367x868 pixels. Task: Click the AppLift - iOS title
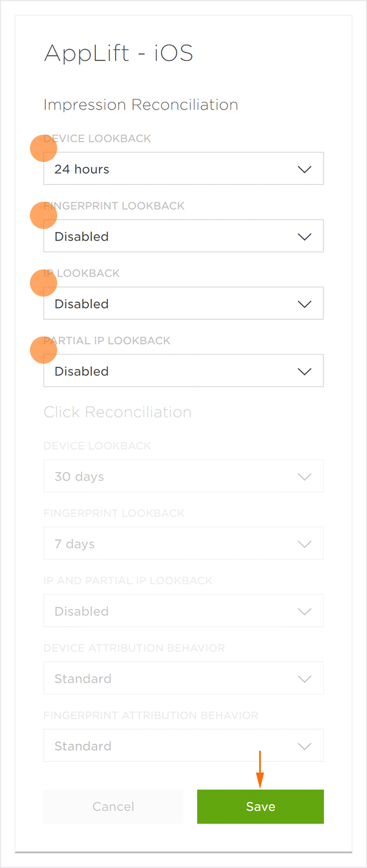(x=119, y=53)
